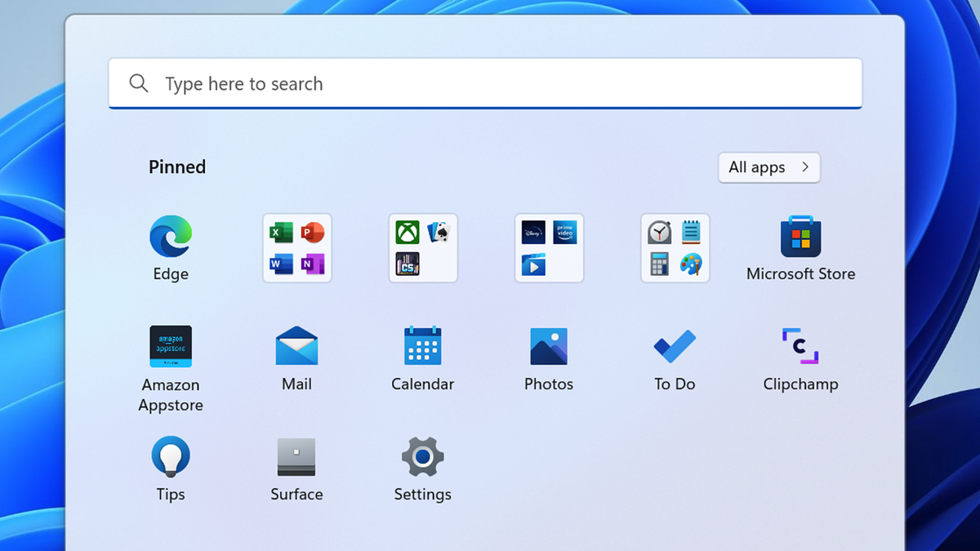Open the Mail app
This screenshot has width=980, height=551.
pyautogui.click(x=296, y=347)
